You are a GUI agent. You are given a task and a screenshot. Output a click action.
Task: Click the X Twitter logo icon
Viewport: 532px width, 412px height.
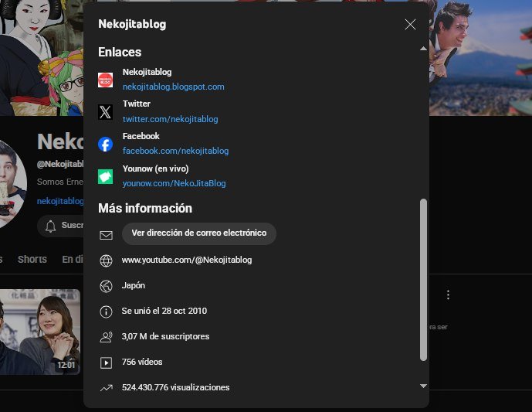pos(105,112)
